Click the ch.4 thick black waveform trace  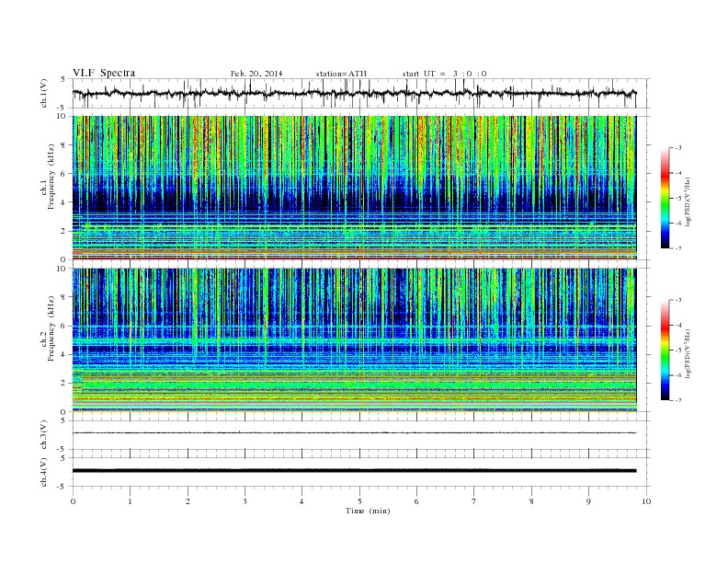[x=355, y=471]
